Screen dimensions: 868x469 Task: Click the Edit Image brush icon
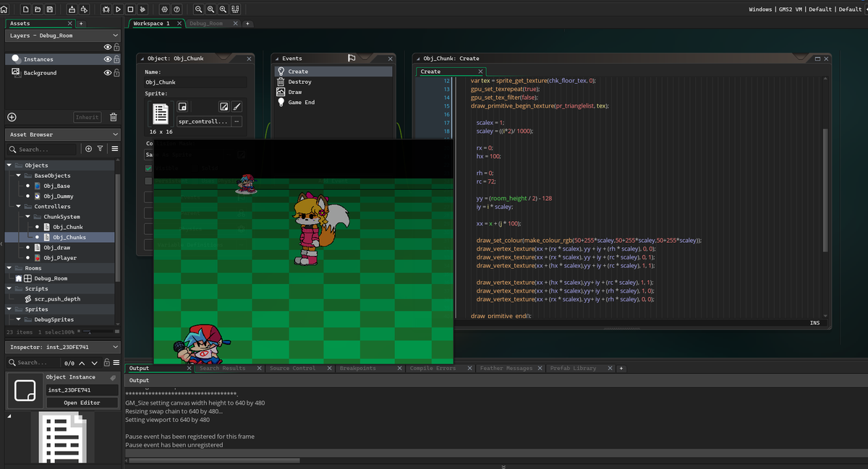[x=237, y=106]
